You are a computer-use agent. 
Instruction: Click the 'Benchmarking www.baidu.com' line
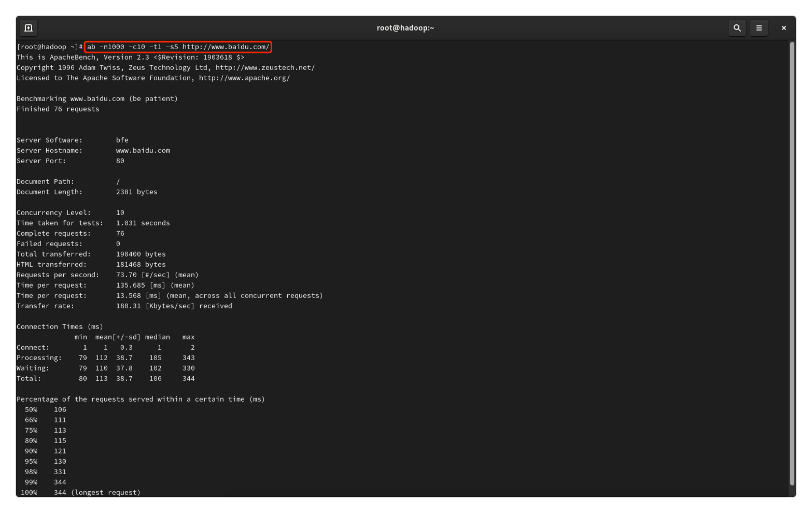[x=97, y=99]
